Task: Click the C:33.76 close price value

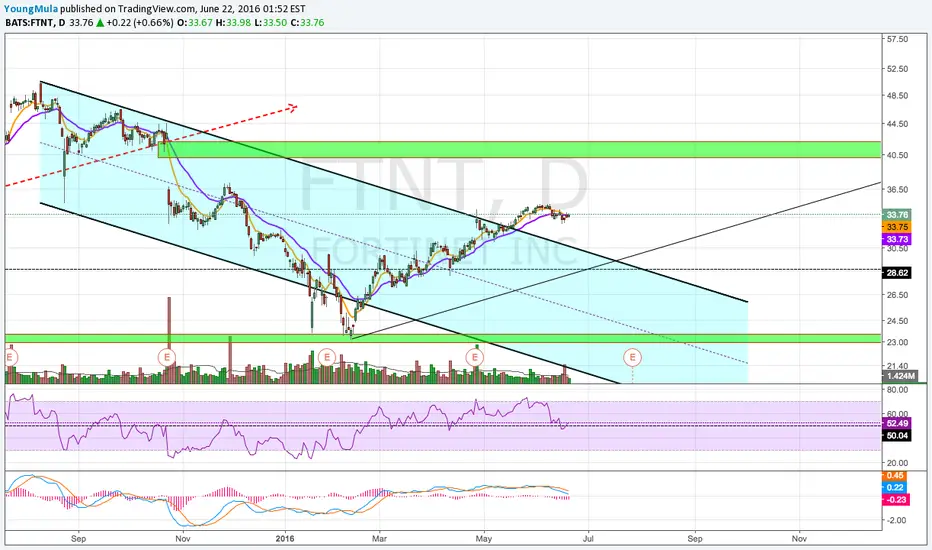Action: tap(307, 23)
